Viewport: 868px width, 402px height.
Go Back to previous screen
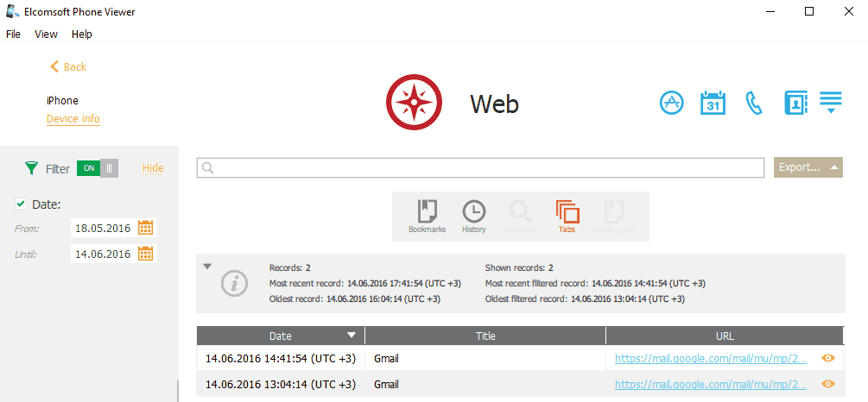click(x=68, y=66)
